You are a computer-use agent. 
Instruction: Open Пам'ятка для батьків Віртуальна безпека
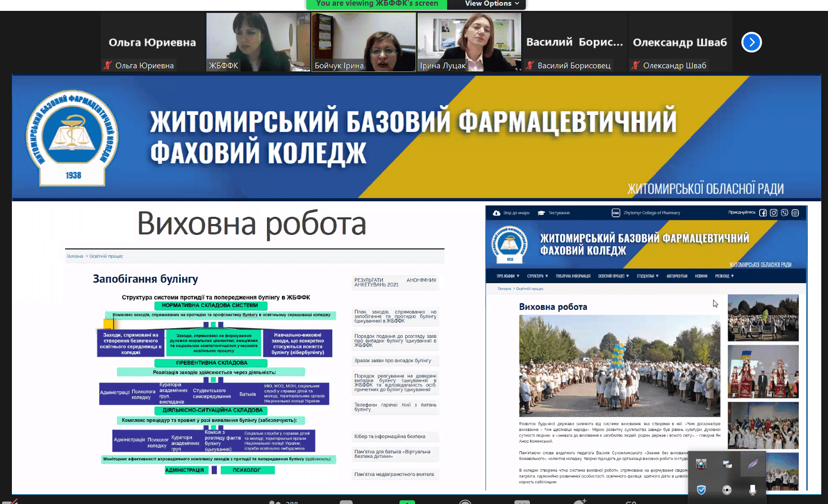[395, 454]
